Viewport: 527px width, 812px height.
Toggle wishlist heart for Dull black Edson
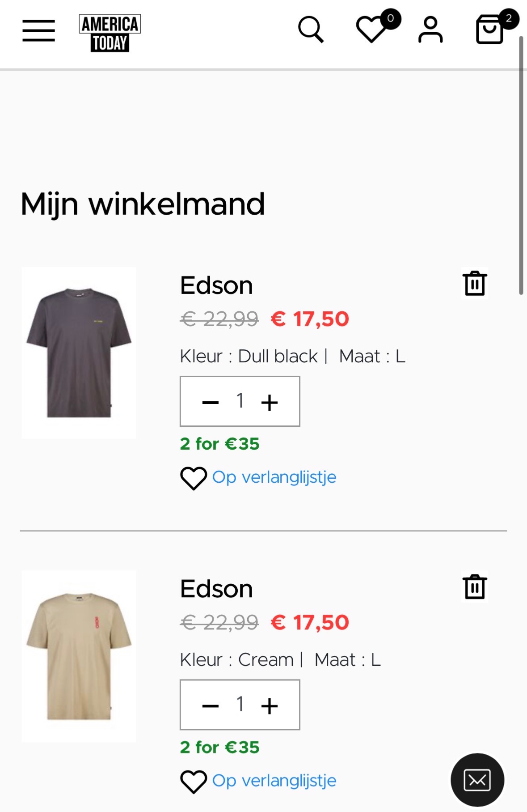(x=194, y=478)
